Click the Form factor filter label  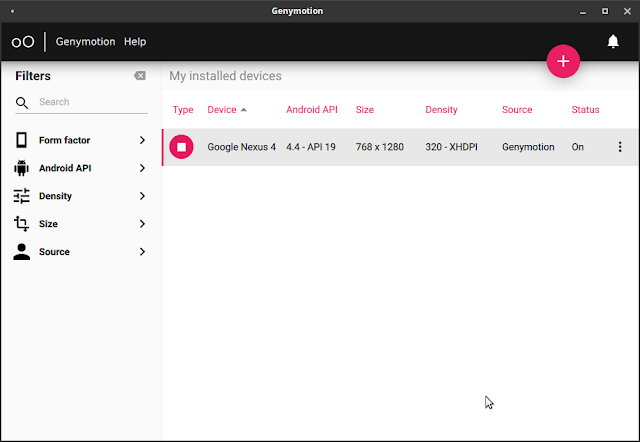click(64, 140)
